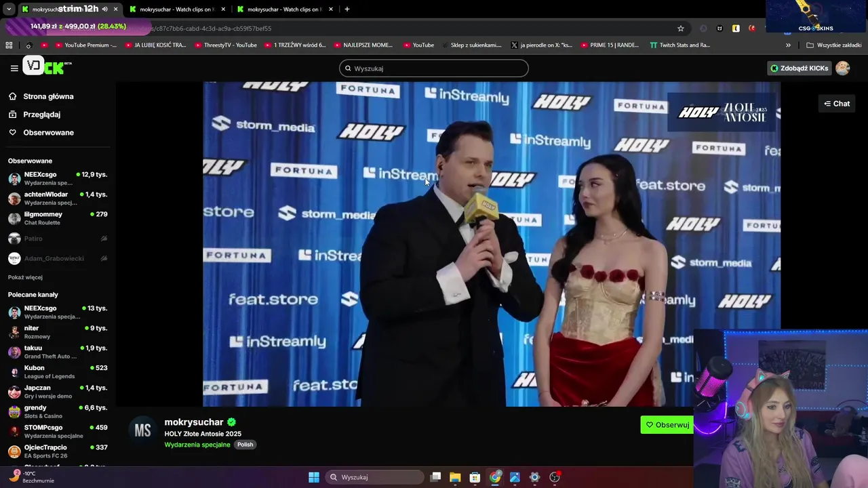Viewport: 868px width, 488px height.
Task: Open the ThreestyTV - YouTube bookmark
Action: coord(226,45)
